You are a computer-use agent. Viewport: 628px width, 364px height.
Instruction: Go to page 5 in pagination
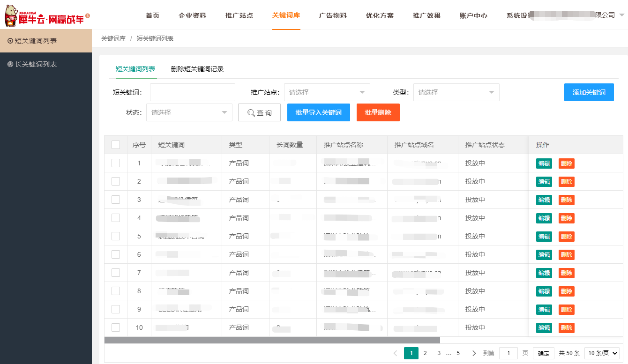click(x=458, y=353)
